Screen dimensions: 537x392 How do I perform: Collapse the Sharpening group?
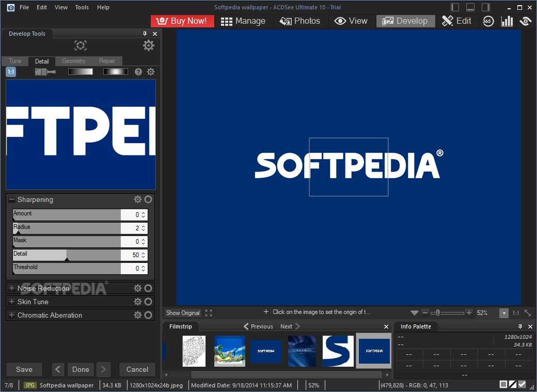click(x=12, y=199)
